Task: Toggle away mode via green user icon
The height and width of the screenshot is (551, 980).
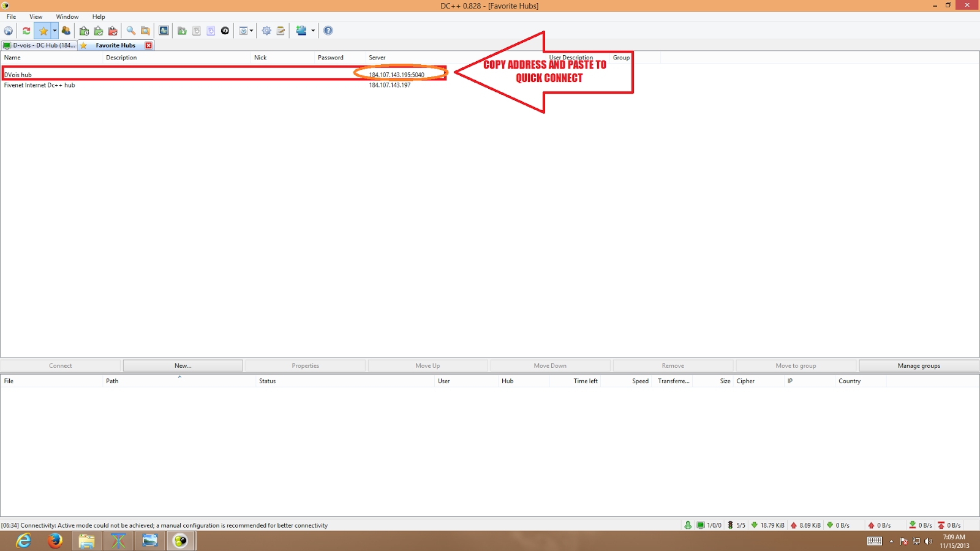Action: (x=688, y=525)
